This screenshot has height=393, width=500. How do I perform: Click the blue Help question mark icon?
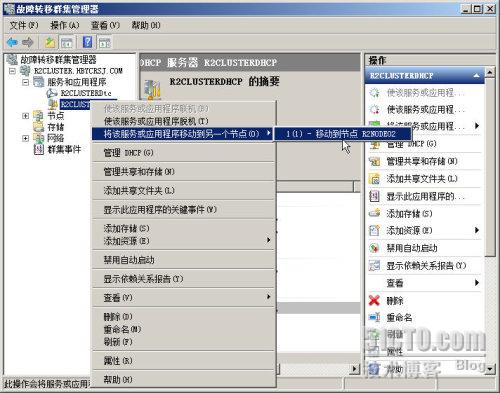pyautogui.click(x=88, y=42)
